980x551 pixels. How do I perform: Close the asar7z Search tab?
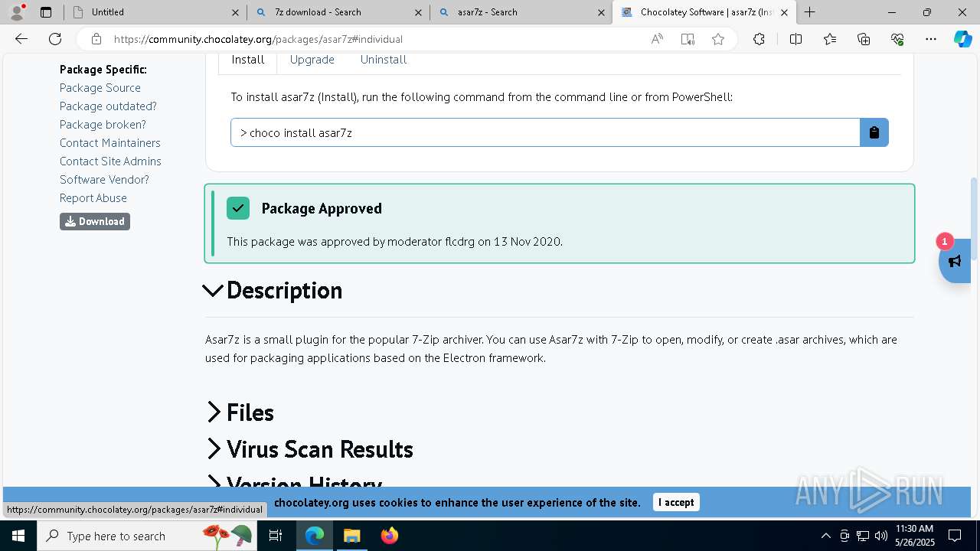602,12
